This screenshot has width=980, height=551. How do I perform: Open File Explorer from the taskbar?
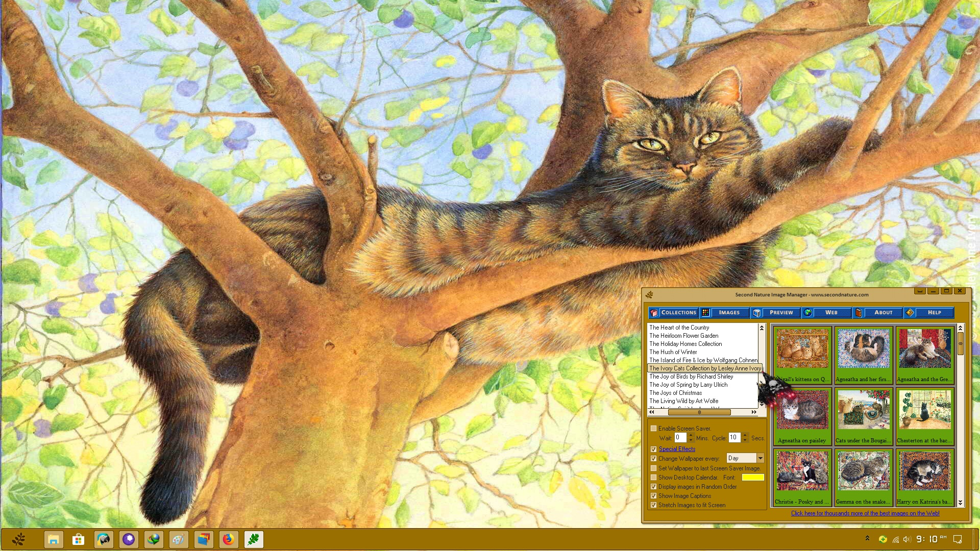[54, 539]
